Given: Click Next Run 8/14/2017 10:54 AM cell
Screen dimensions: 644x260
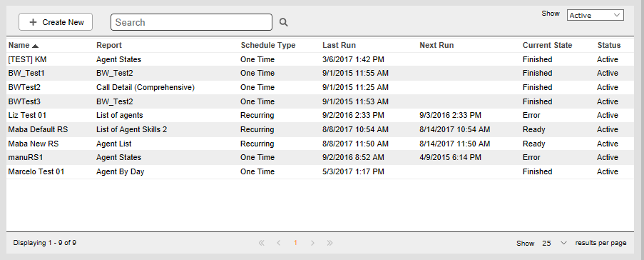Looking at the screenshot, I should 455,129.
